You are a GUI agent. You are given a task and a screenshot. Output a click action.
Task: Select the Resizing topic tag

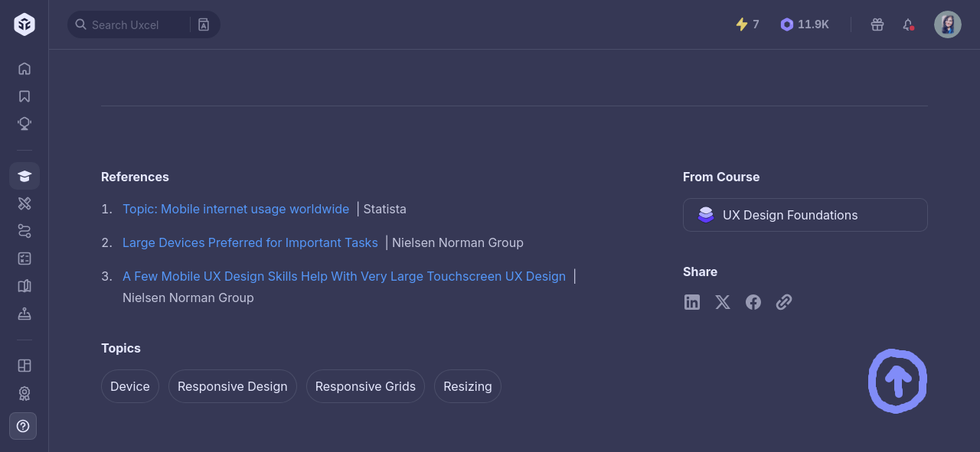468,386
